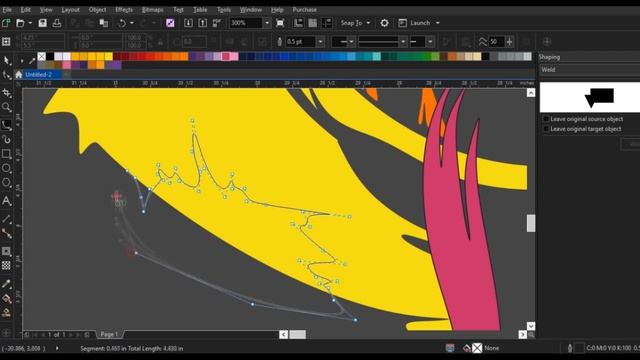Select the Artistic Media tool

[x=6, y=140]
